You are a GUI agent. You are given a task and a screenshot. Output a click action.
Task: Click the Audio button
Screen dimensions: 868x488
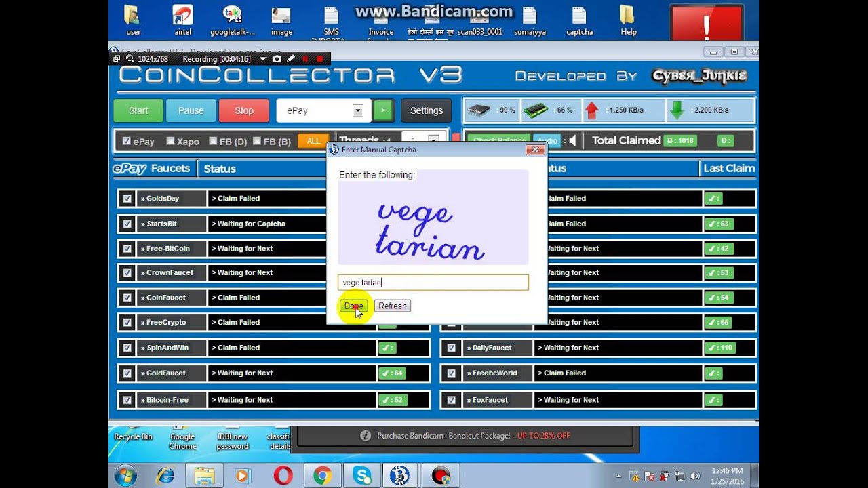(x=547, y=141)
